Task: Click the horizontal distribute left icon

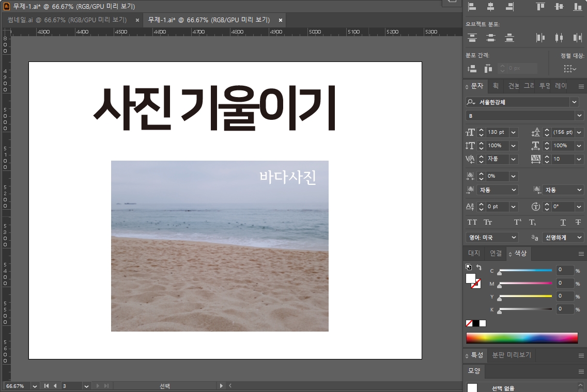Action: coord(540,37)
